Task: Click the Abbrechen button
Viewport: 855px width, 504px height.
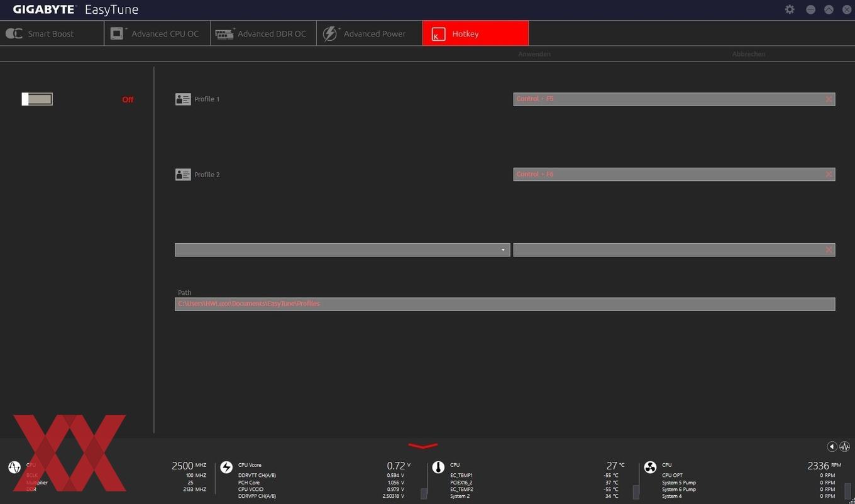Action: pos(748,54)
